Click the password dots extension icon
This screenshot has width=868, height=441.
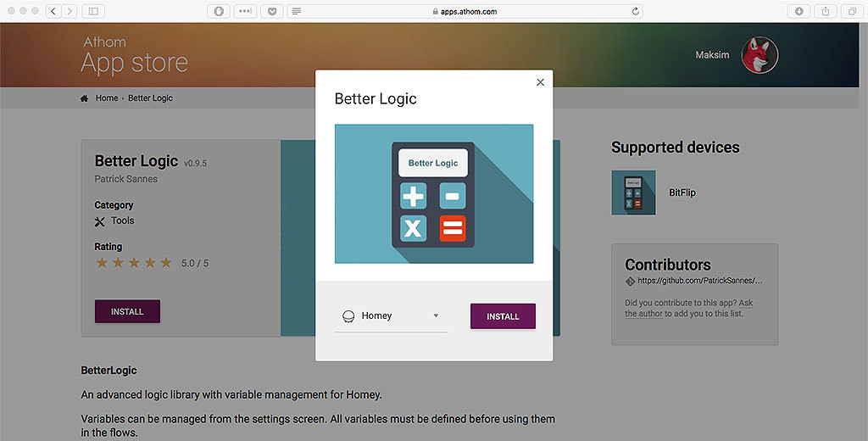[245, 11]
